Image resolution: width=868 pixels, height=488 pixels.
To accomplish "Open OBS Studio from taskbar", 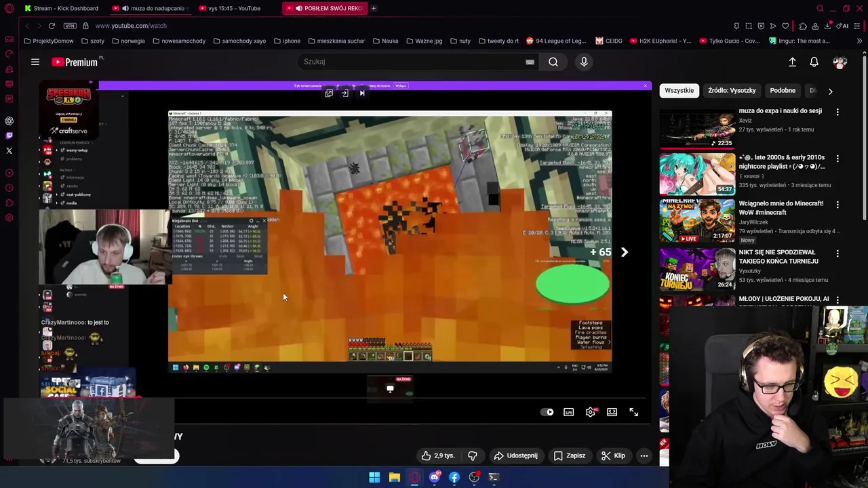I will click(474, 477).
